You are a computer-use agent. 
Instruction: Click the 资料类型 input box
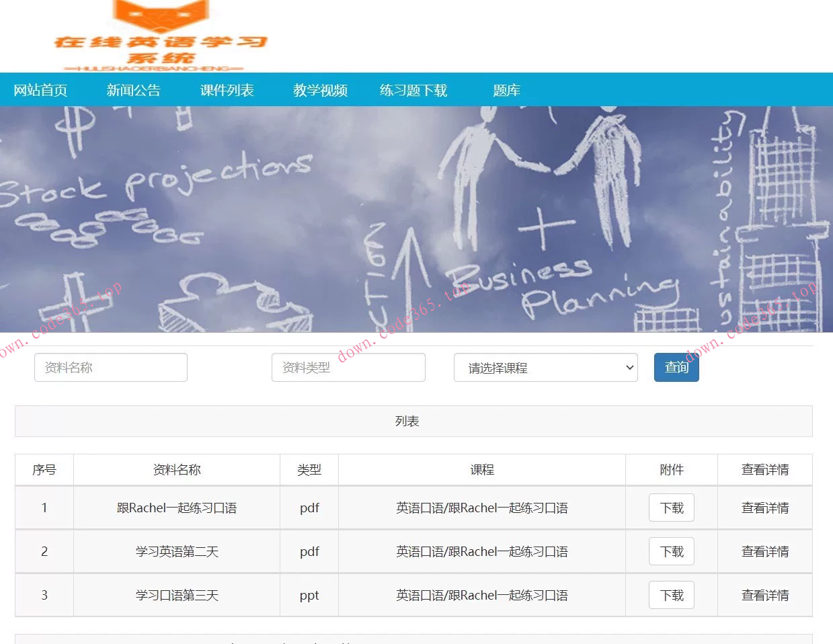348,367
